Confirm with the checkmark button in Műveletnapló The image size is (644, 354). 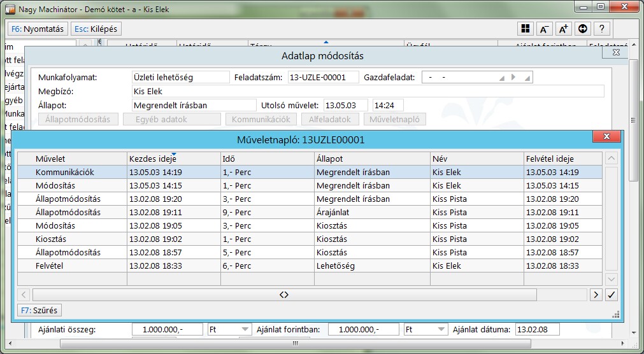tap(612, 294)
